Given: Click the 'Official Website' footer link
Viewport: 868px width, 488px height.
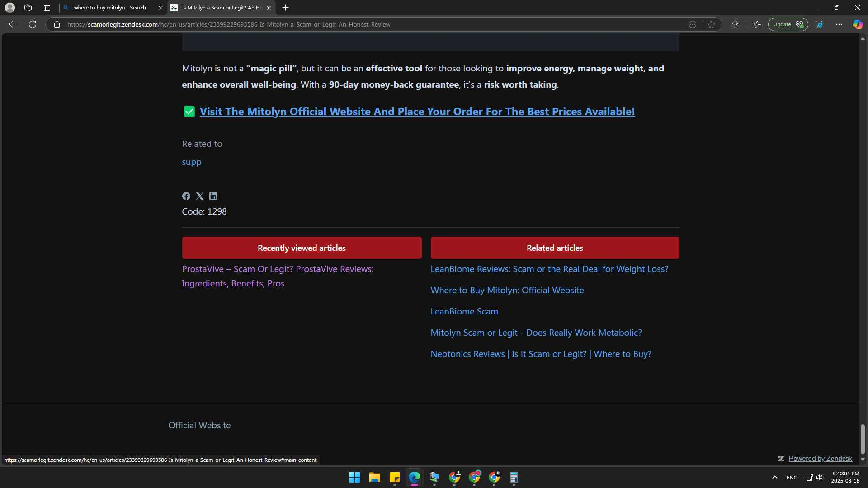Looking at the screenshot, I should [x=199, y=425].
